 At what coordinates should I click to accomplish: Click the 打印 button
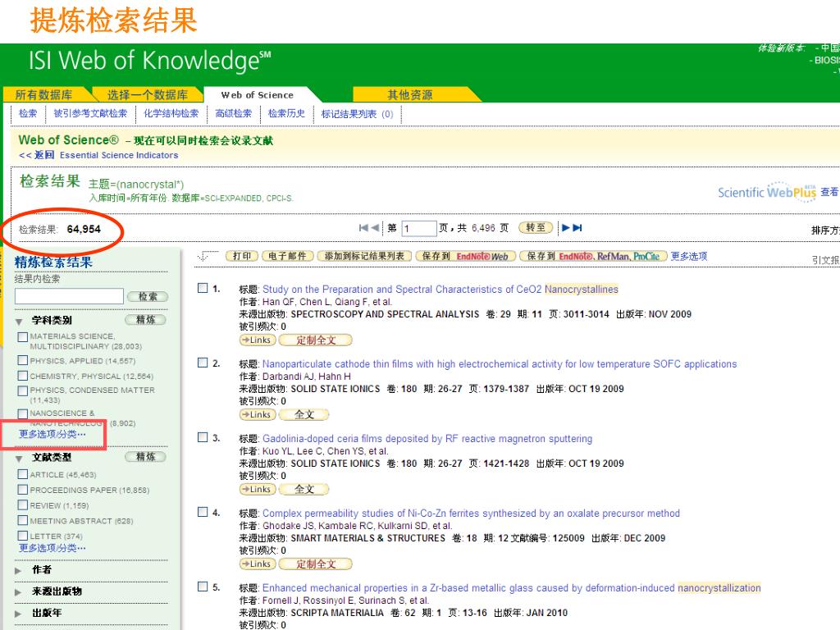point(242,256)
